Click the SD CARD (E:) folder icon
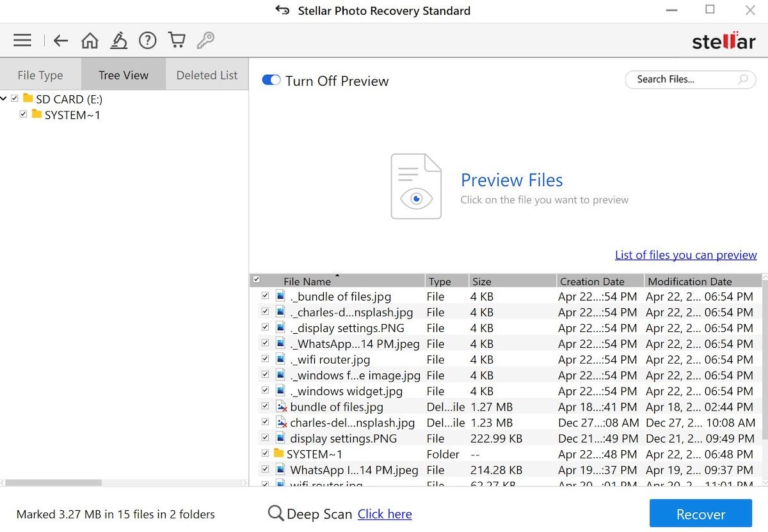Image resolution: width=768 pixels, height=532 pixels. click(28, 98)
